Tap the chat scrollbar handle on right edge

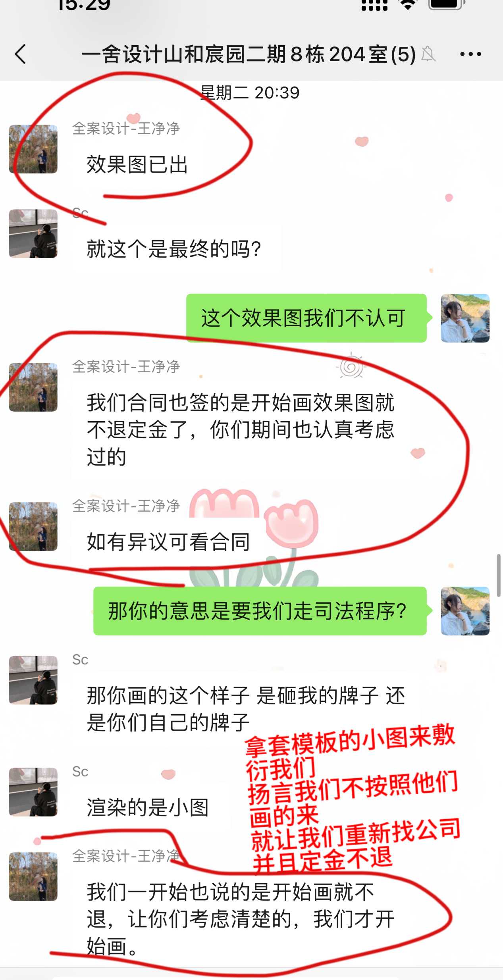498,576
